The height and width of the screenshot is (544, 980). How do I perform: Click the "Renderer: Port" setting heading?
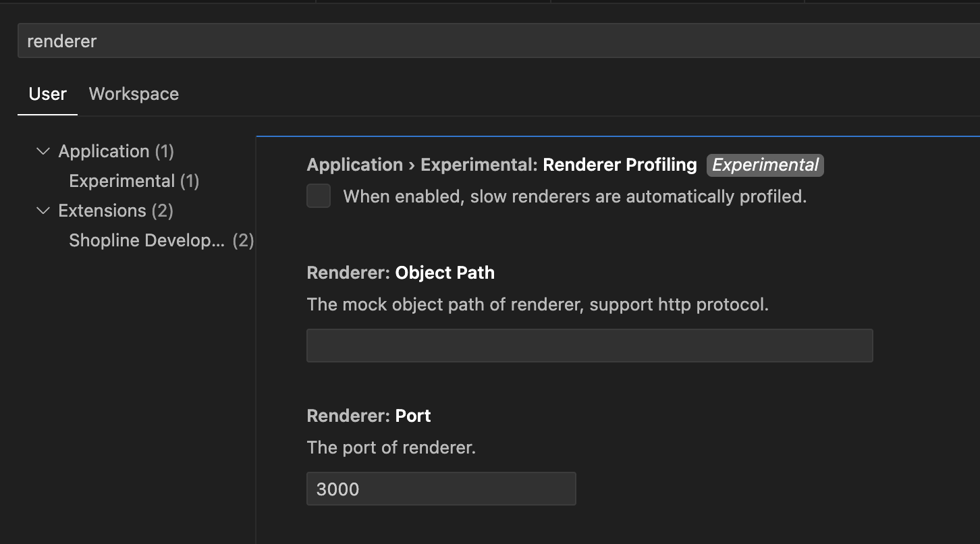[x=369, y=416]
